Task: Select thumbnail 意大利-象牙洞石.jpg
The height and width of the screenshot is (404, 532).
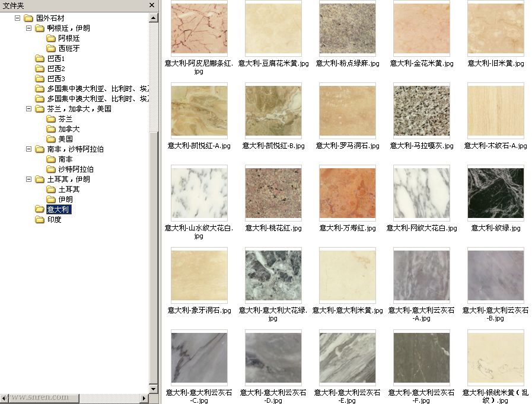Action: [199, 275]
